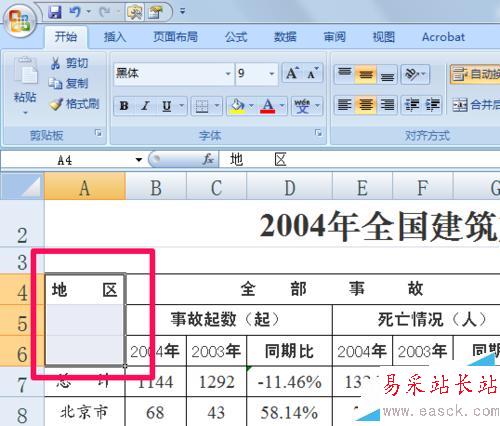This screenshot has width=500, height=426.
Task: Save the workbook from quick access toolbar
Action: click(x=55, y=13)
